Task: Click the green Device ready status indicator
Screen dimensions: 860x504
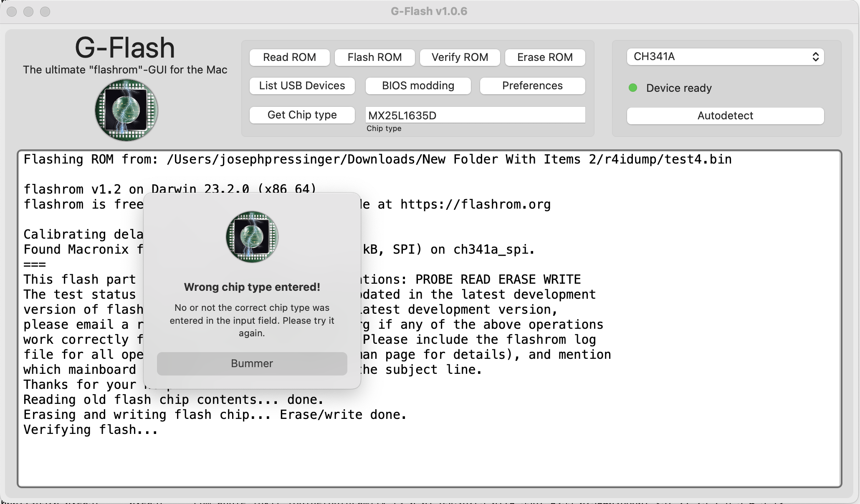Action: [633, 88]
